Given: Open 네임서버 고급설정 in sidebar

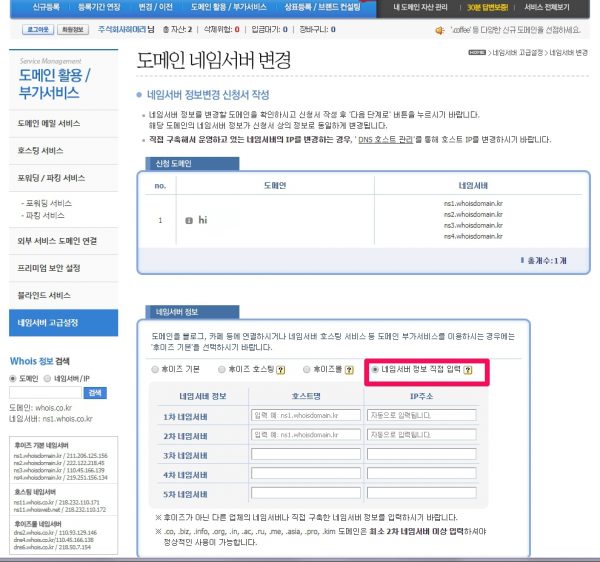Looking at the screenshot, I should point(64,323).
